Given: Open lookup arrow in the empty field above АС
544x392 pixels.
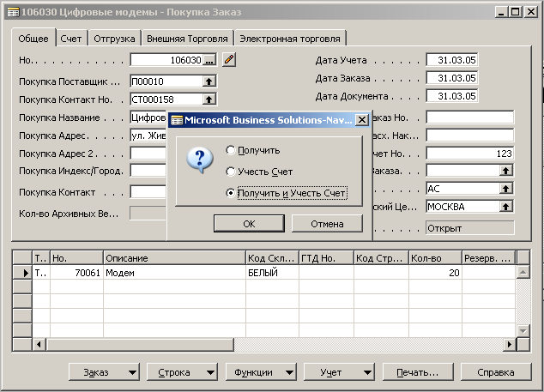Looking at the screenshot, I should (506, 171).
